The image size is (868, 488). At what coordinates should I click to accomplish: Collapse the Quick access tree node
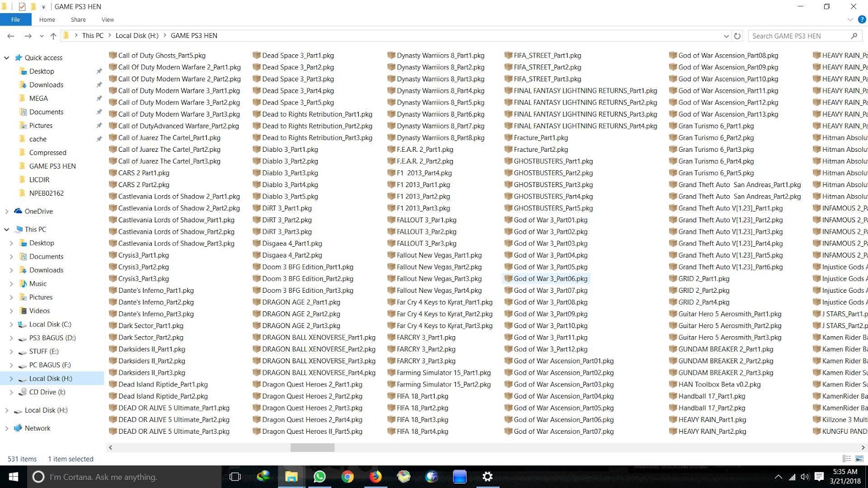[x=7, y=57]
